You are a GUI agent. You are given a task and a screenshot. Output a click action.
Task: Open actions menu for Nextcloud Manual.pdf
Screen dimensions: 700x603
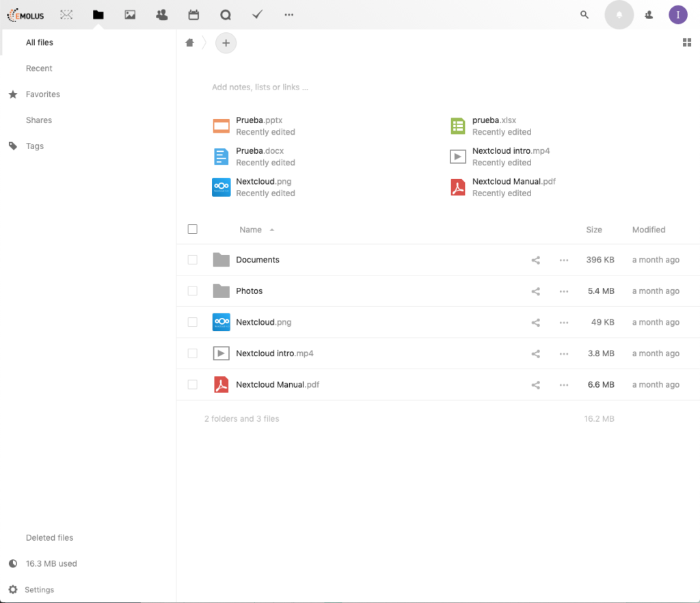tap(564, 385)
